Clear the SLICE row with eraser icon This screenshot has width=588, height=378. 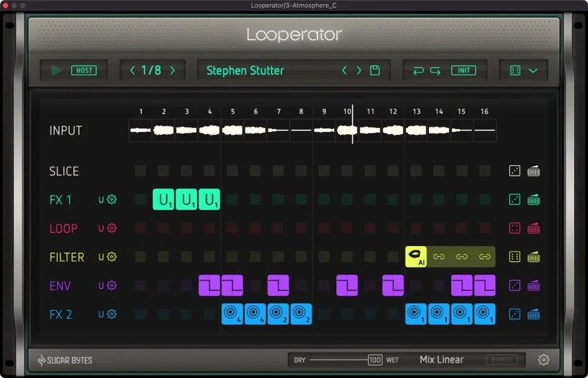click(533, 171)
